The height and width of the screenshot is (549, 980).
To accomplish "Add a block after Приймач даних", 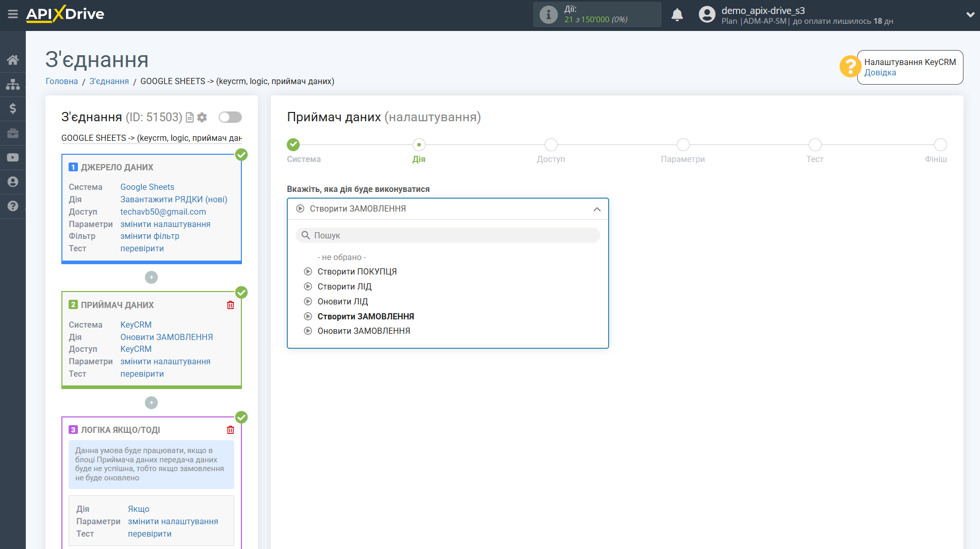I will pyautogui.click(x=151, y=402).
